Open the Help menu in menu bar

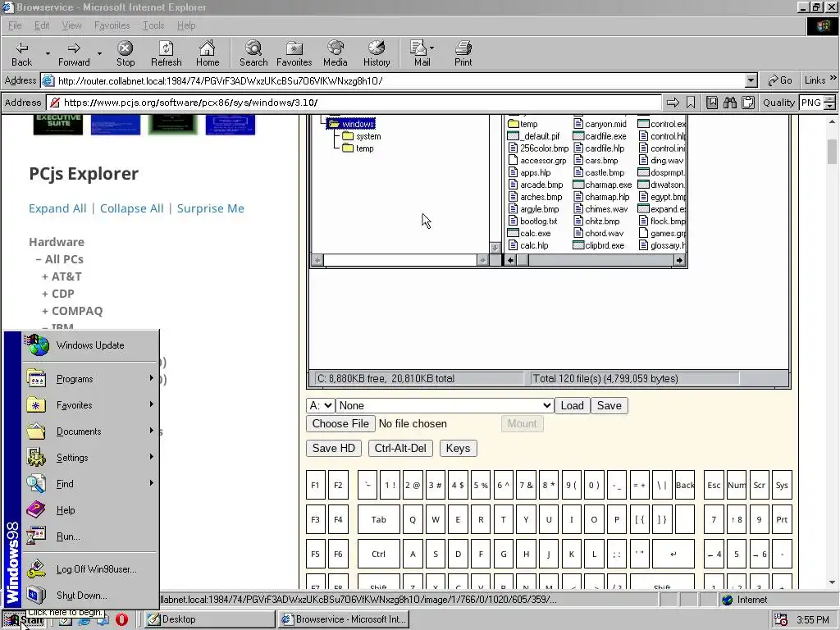point(186,25)
